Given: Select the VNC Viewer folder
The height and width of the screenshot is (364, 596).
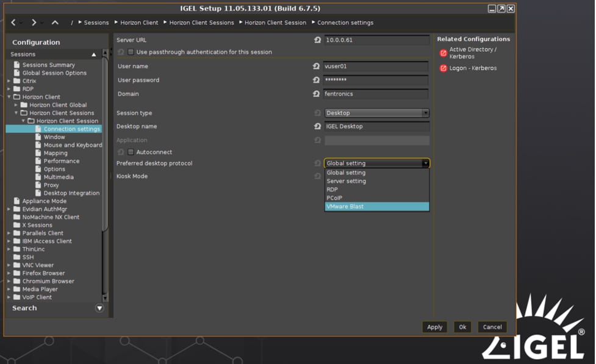Looking at the screenshot, I should [x=38, y=265].
